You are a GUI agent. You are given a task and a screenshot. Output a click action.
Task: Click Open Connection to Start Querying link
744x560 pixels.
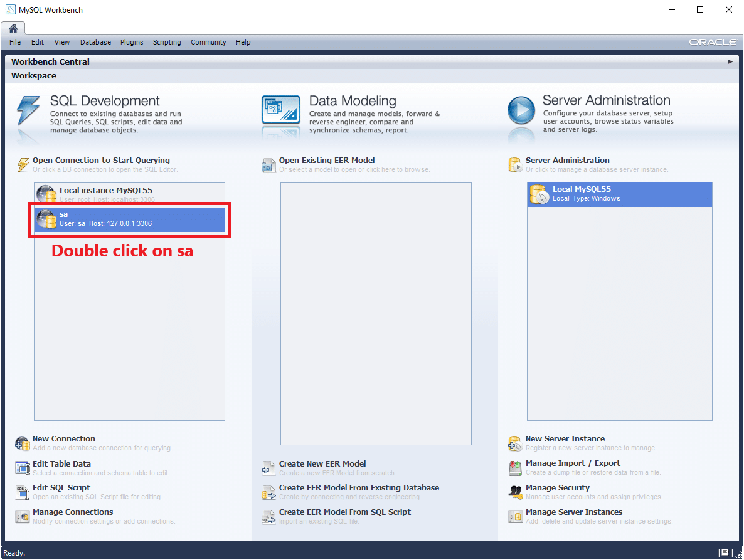click(101, 161)
